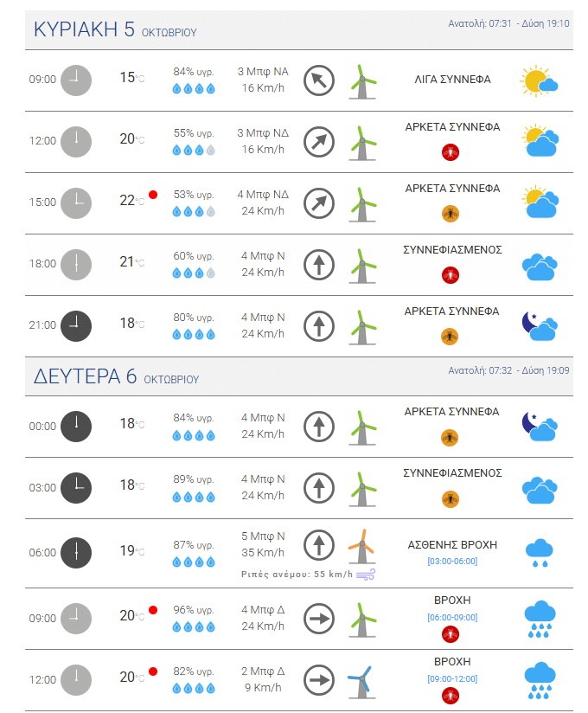588x713 pixels.
Task: Follow the [09:00-12:00] rain period link
Action: [x=452, y=678]
